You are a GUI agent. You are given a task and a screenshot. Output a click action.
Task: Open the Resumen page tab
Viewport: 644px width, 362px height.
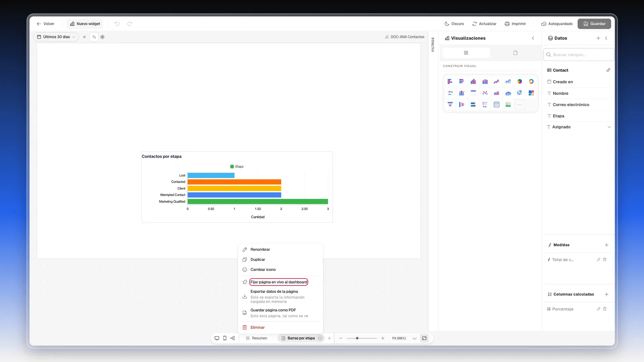coord(257,338)
